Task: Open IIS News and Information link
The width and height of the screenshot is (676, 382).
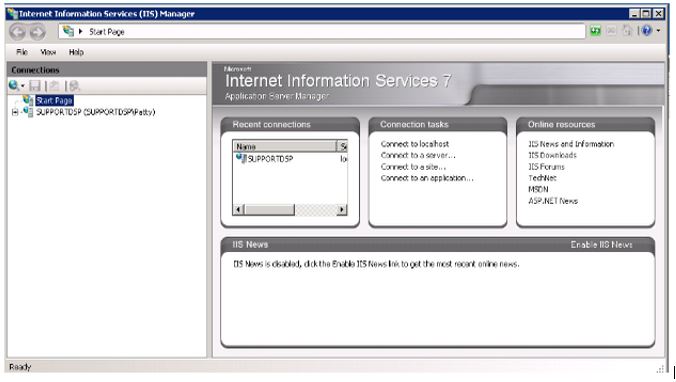Action: point(571,144)
